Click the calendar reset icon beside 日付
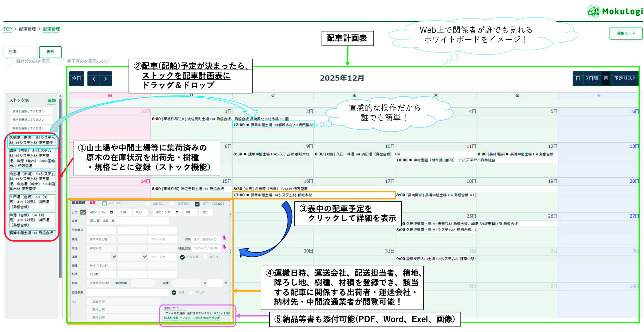 pyautogui.click(x=83, y=212)
